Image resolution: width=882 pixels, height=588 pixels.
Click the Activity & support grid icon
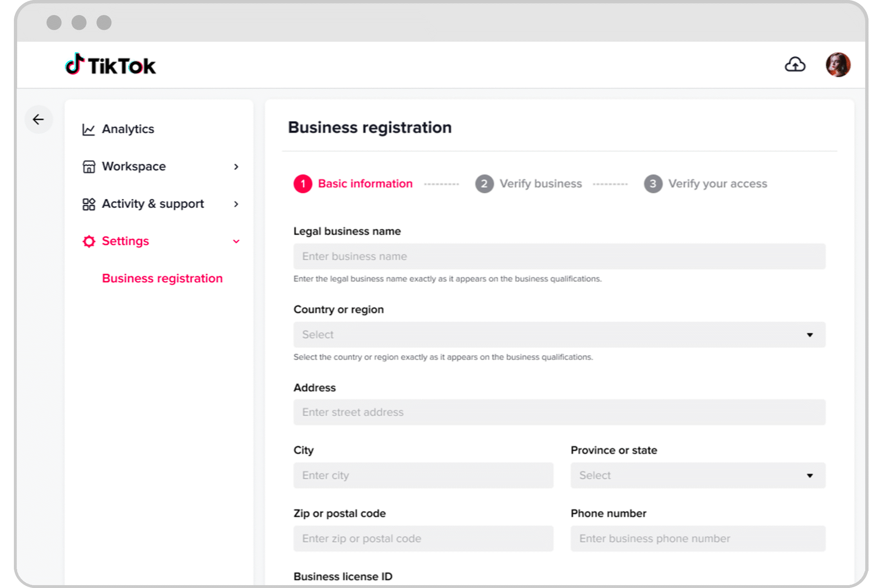(x=89, y=204)
